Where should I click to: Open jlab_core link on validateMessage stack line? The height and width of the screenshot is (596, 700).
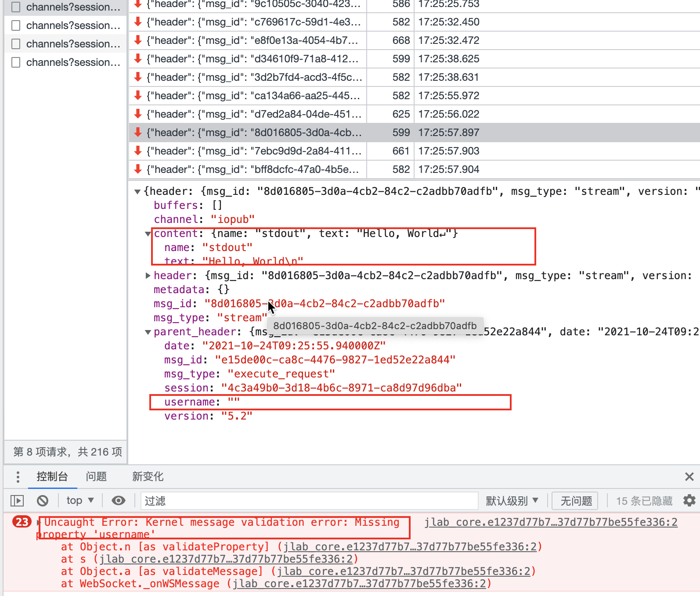tap(404, 571)
